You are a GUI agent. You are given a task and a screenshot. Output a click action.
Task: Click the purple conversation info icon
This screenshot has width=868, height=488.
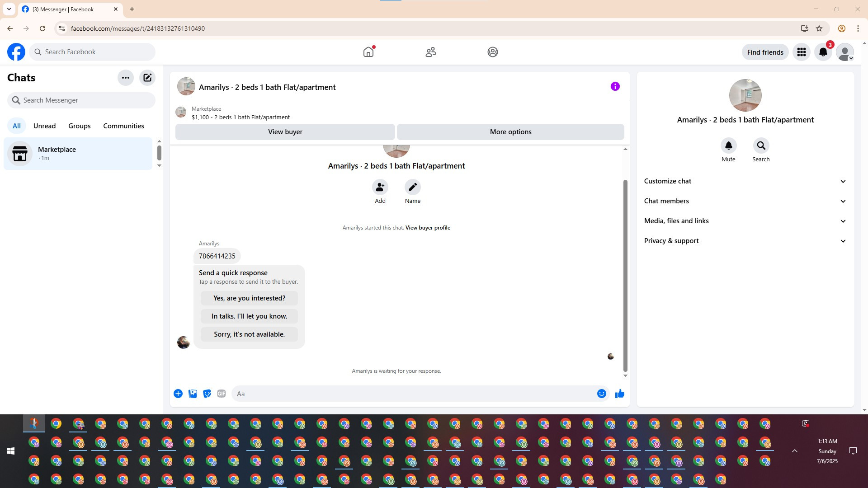pos(615,86)
